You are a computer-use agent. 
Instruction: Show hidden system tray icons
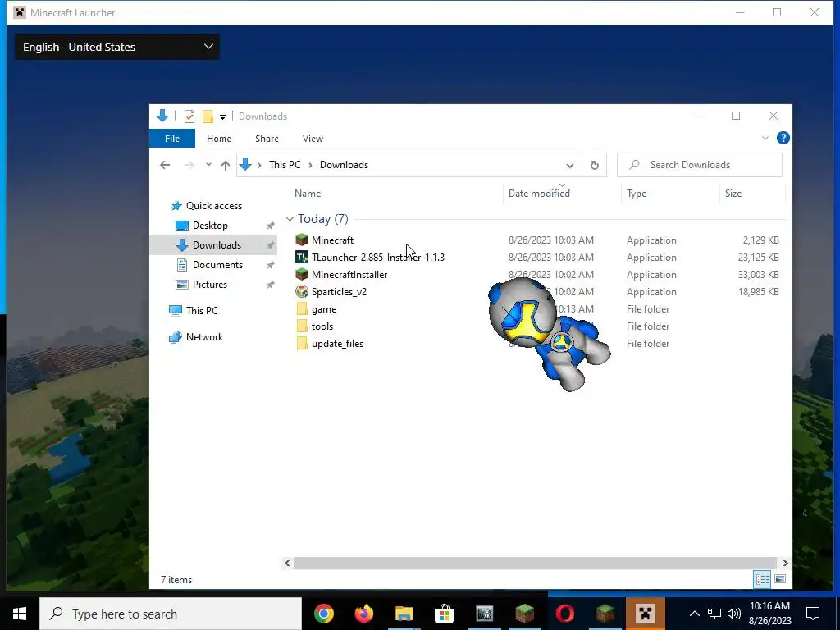tap(694, 614)
